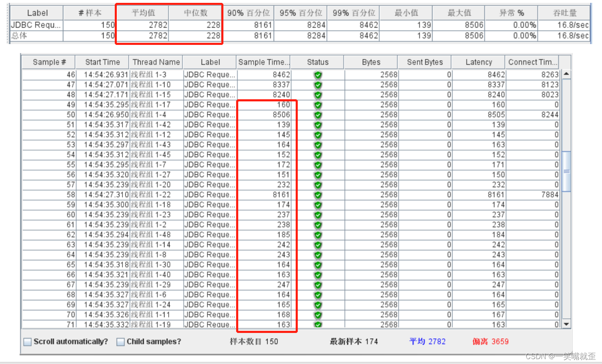
Task: Click 偏离 3659 deviation value
Action: pyautogui.click(x=491, y=342)
